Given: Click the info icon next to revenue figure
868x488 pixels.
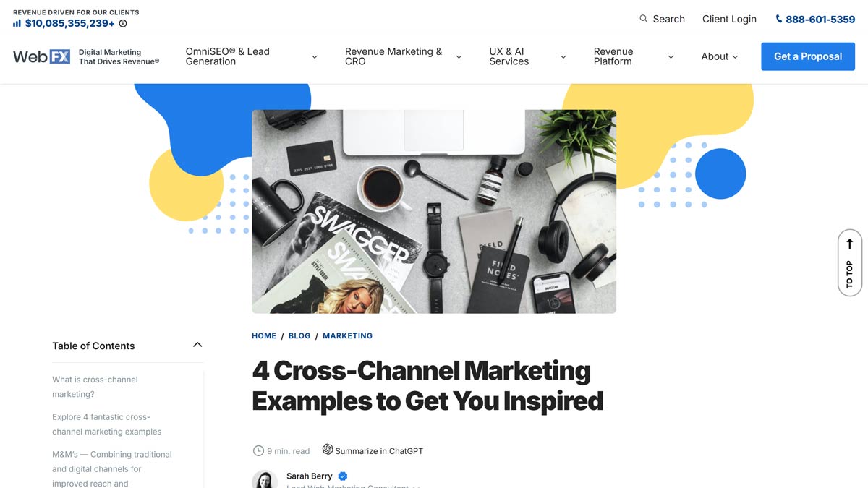Looking at the screenshot, I should [123, 24].
